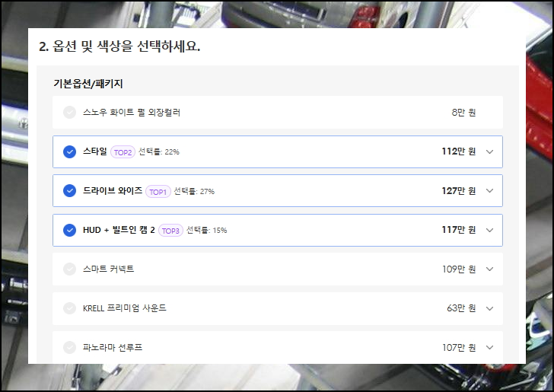Screen dimensions: 554x392
Task: Click the 스노우 화이트 펄 외장컬러 label
Action: (132, 113)
